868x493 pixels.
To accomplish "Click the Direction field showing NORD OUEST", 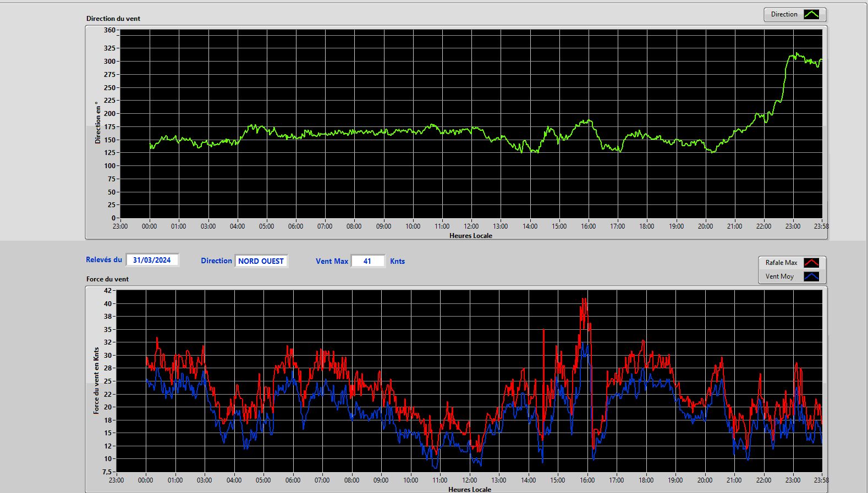I will point(261,261).
